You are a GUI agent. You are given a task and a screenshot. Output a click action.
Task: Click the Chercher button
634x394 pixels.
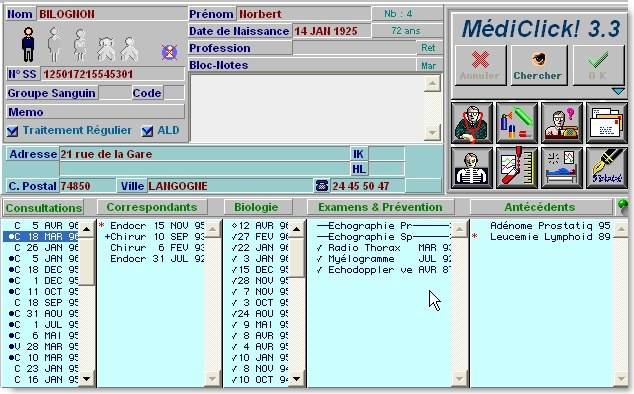539,65
